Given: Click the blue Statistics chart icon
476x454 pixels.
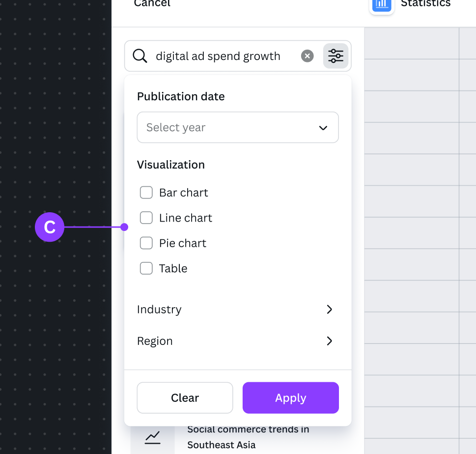Looking at the screenshot, I should click(x=382, y=4).
